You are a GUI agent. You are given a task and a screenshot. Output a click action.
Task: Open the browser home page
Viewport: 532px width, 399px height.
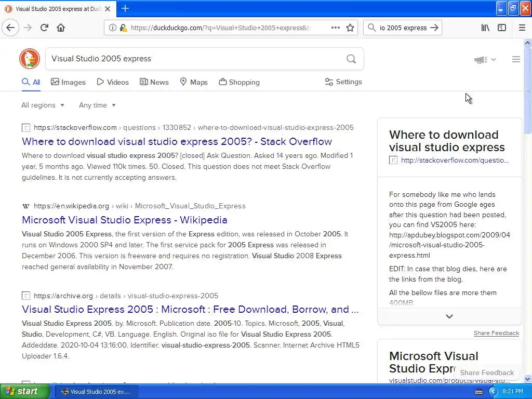pyautogui.click(x=61, y=28)
